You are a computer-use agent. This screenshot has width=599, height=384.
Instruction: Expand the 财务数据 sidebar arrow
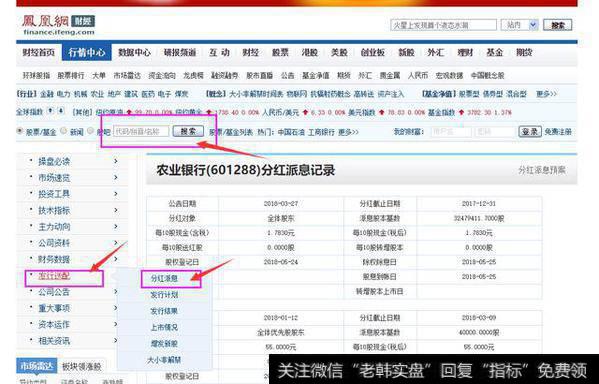pyautogui.click(x=116, y=259)
